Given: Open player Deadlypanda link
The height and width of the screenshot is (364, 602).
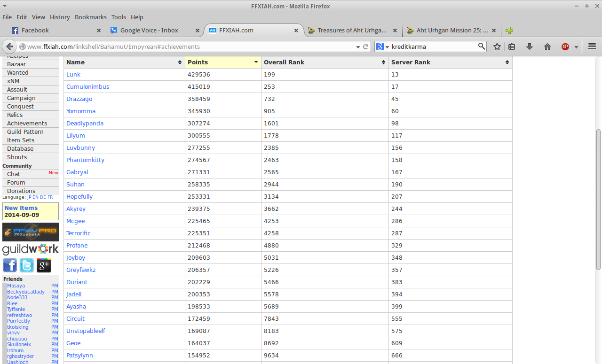Looking at the screenshot, I should tap(85, 124).
